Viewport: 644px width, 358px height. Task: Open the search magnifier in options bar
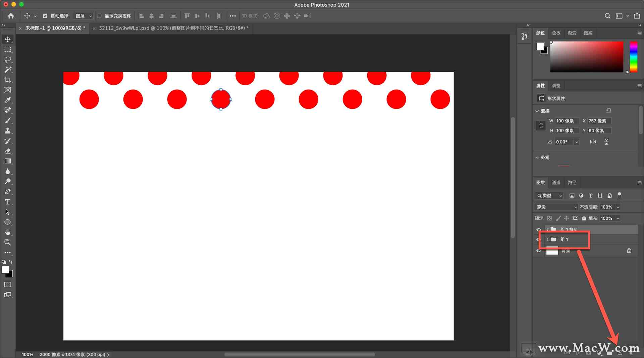coord(607,16)
